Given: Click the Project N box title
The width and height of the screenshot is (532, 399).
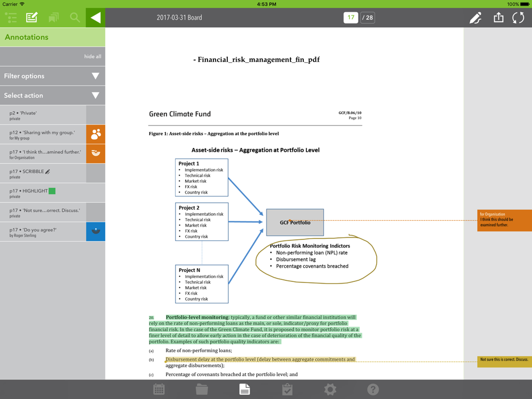Looking at the screenshot, I should 189,270.
